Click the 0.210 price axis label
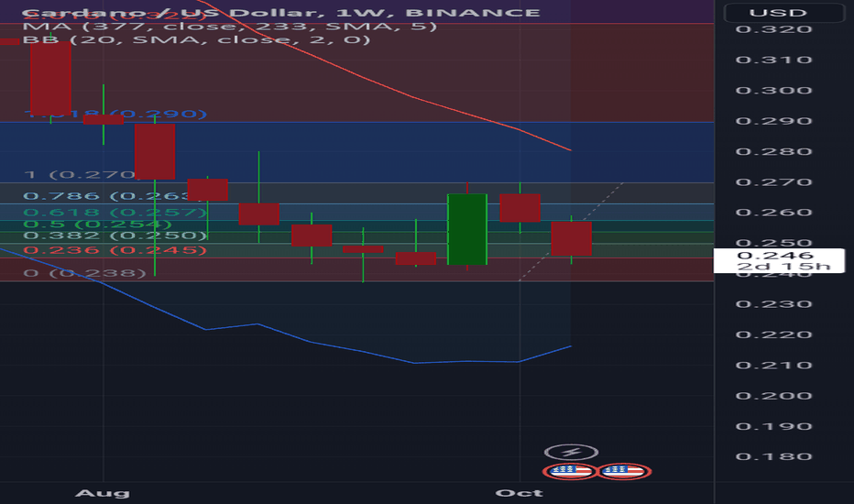Screen dimensions: 854x504 coord(774,365)
